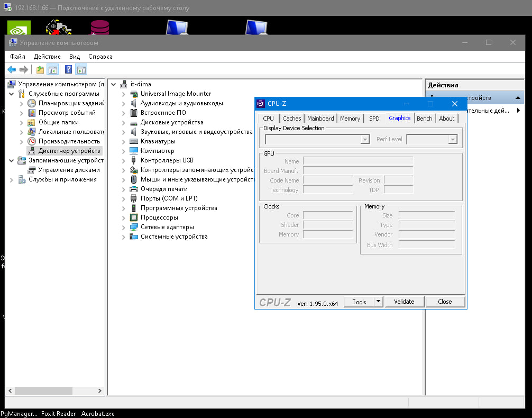Select Общие папки tree item
The width and height of the screenshot is (532, 418).
(58, 122)
